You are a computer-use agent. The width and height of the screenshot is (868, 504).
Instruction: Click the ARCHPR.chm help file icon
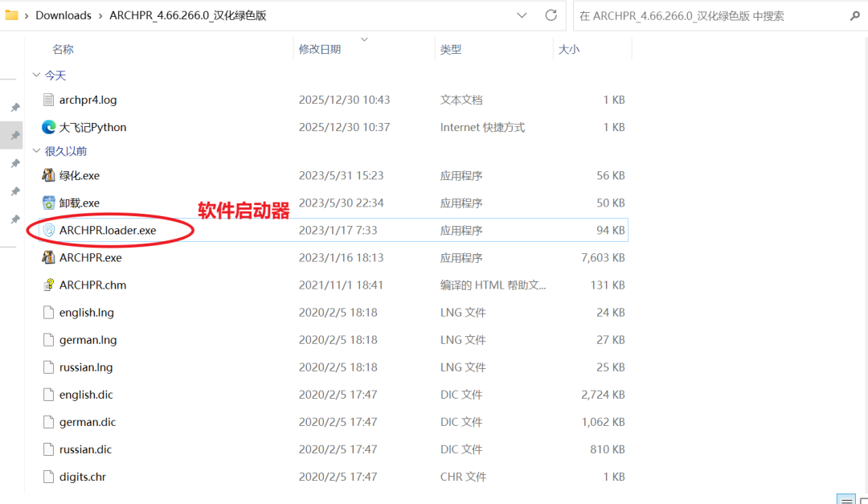point(49,285)
